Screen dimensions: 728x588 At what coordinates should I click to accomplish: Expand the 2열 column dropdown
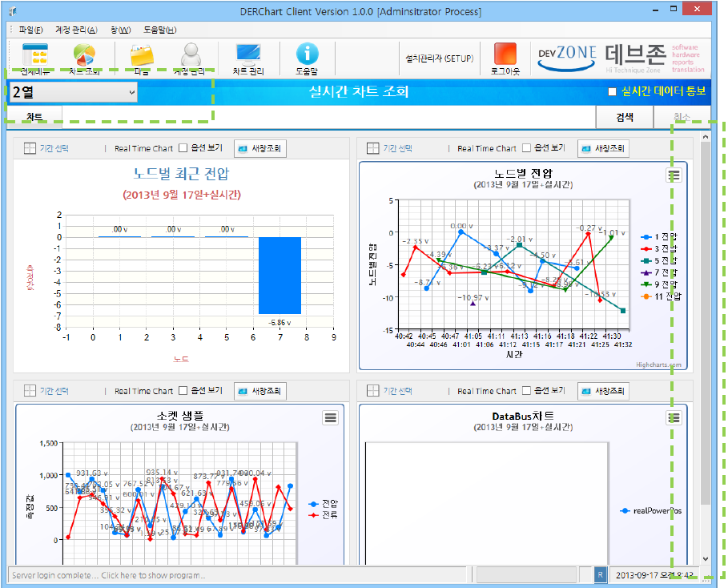[73, 92]
